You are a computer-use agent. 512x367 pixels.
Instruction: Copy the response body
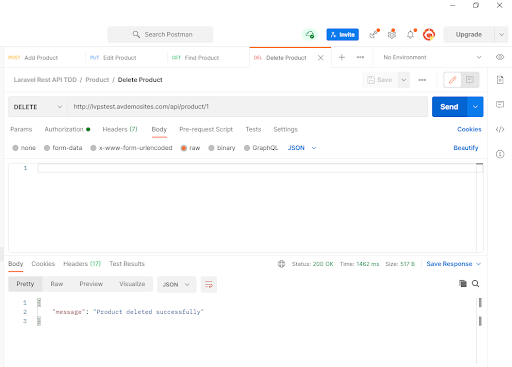463,283
